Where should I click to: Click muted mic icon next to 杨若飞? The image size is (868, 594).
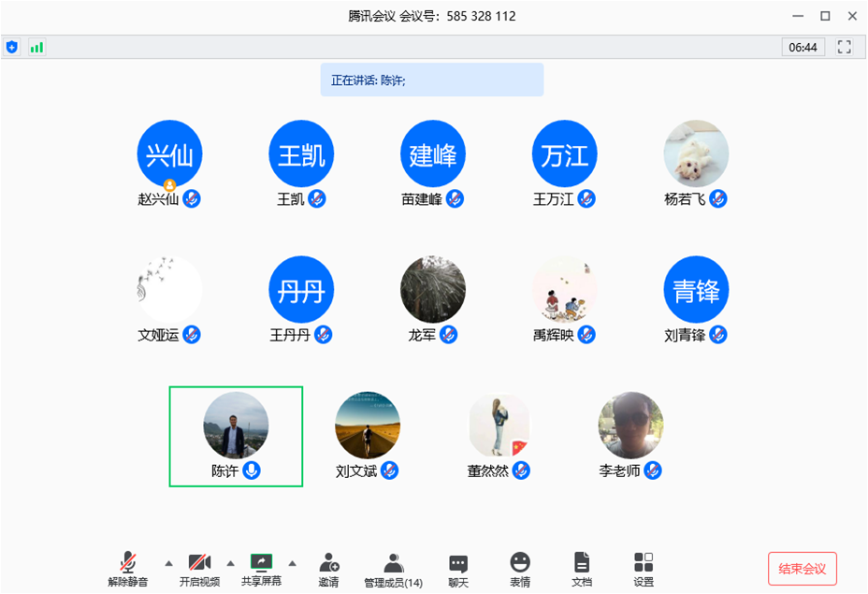click(x=718, y=198)
